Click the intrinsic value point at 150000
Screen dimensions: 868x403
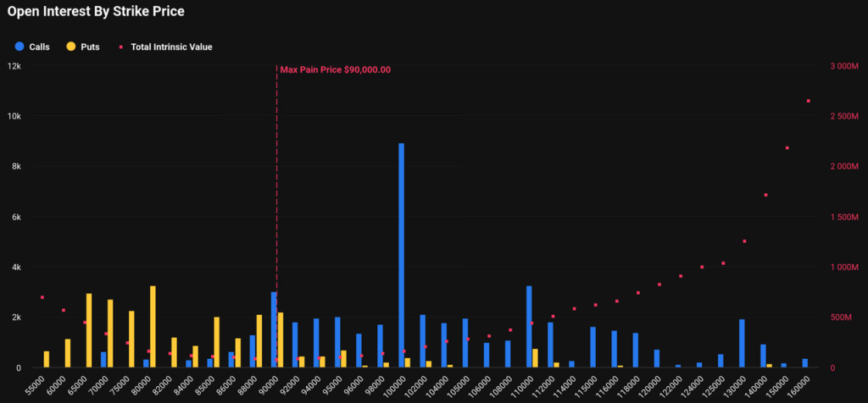coord(787,148)
